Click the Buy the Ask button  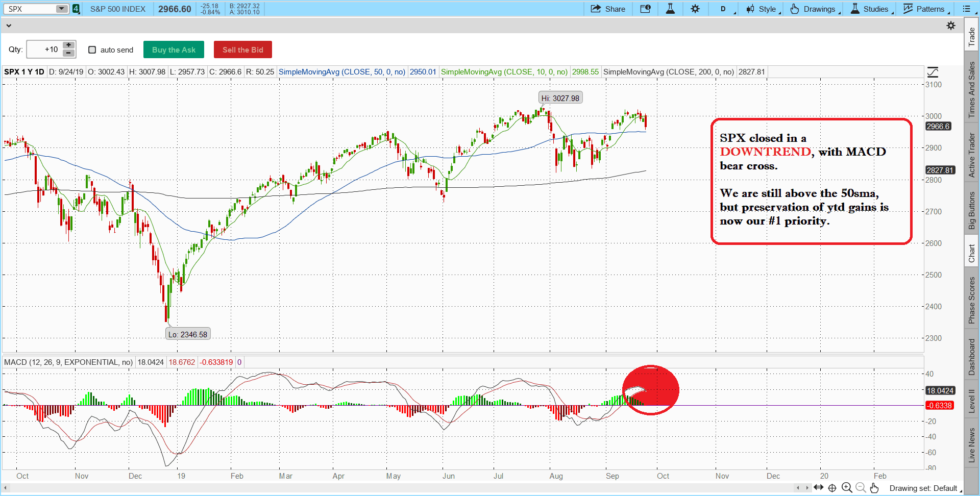pos(174,49)
